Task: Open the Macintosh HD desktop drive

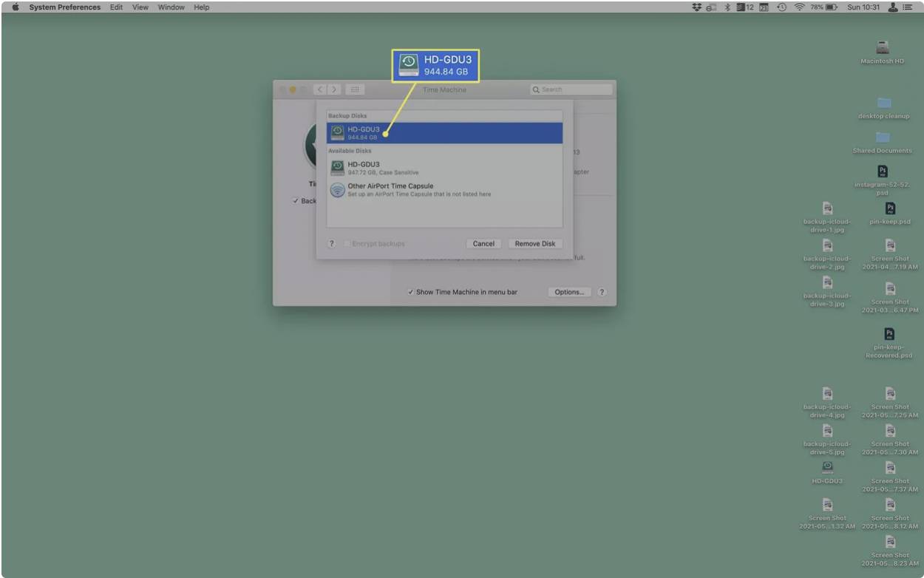Action: (x=882, y=48)
